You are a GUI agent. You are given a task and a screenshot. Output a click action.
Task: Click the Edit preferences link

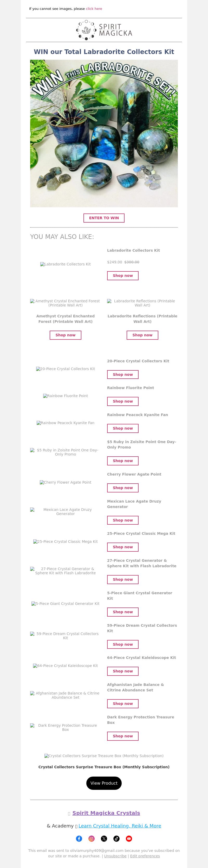coord(145,856)
